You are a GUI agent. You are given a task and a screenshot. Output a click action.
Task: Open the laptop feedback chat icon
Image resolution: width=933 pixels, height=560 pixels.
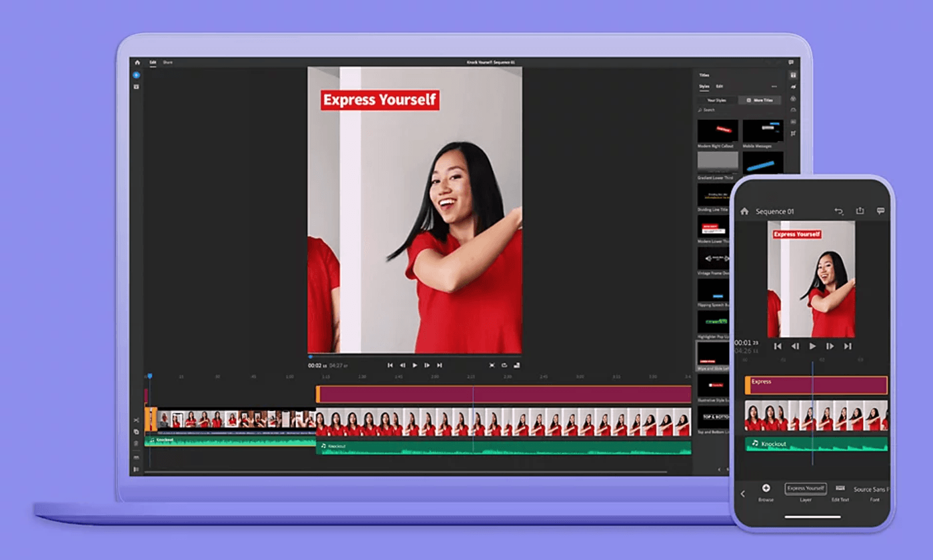[791, 63]
